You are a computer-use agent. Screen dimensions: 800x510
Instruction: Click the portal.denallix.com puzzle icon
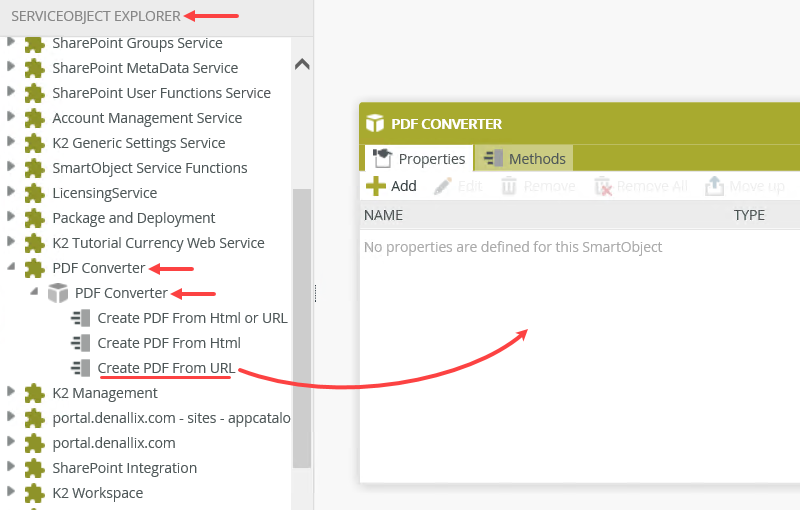(x=35, y=443)
